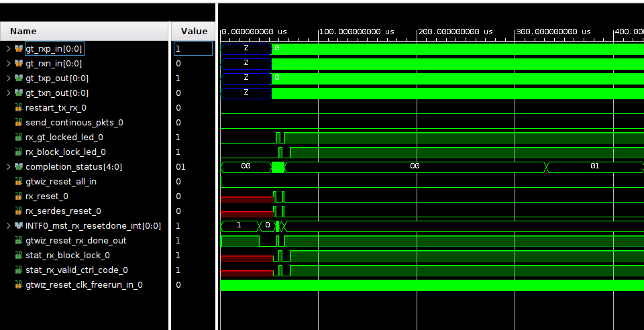Click the rx_reset_0 signal icon
The height and width of the screenshot is (330, 644).
pos(19,197)
